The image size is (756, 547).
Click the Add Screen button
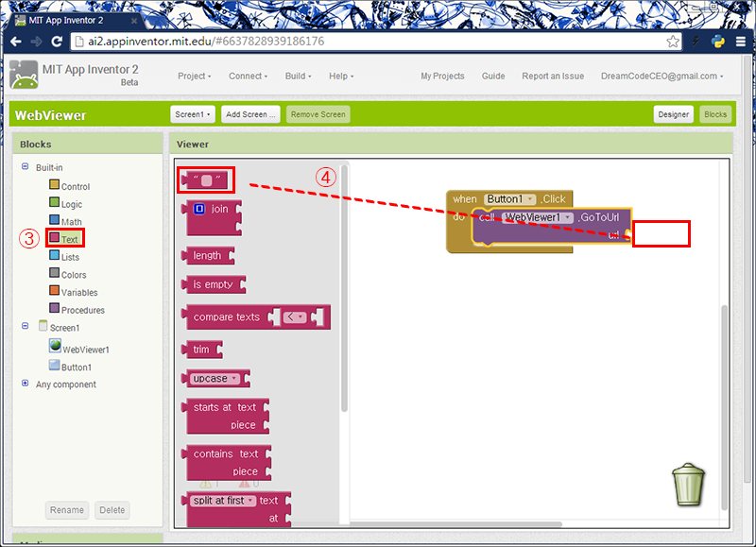tap(250, 114)
